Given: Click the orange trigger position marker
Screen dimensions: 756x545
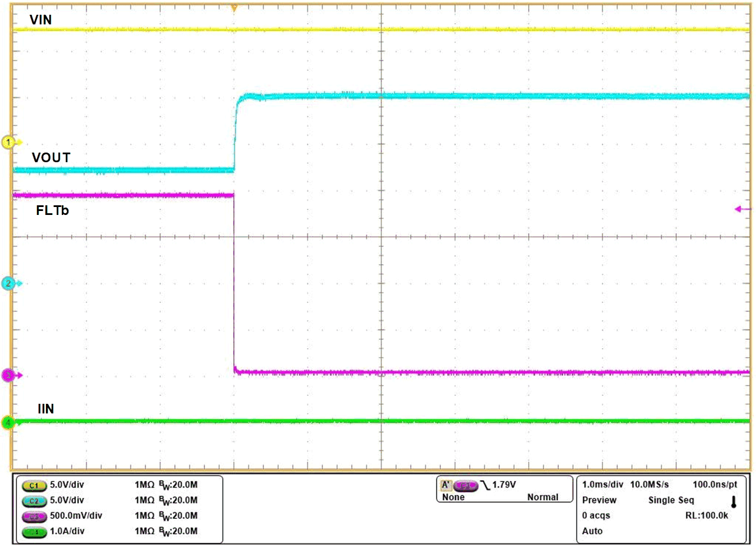Looking at the screenshot, I should (x=234, y=7).
